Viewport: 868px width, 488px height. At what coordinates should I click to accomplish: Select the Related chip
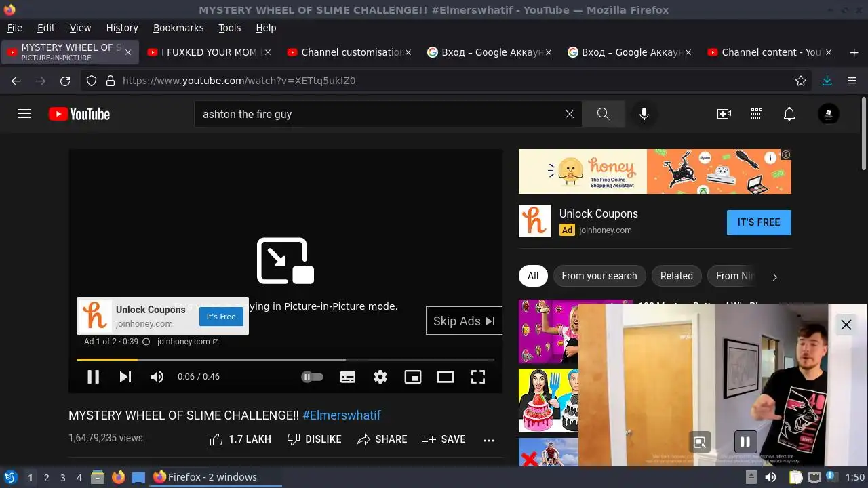coord(677,276)
